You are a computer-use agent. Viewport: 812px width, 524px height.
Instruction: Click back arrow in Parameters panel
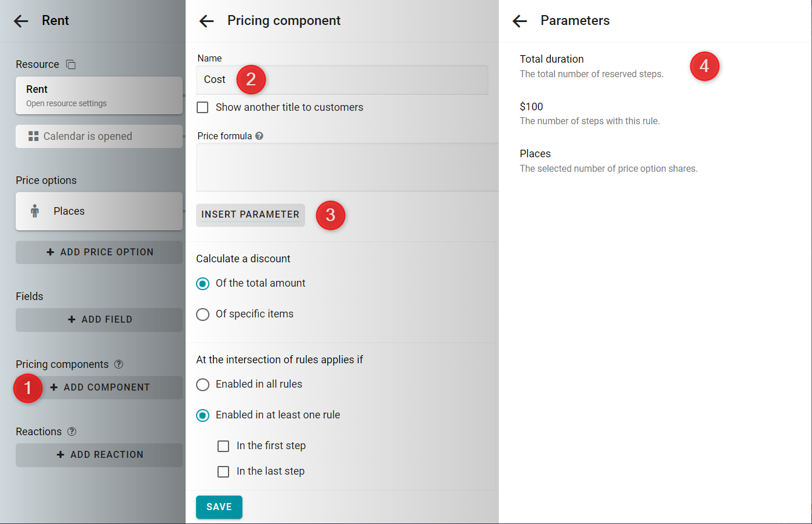tap(520, 21)
